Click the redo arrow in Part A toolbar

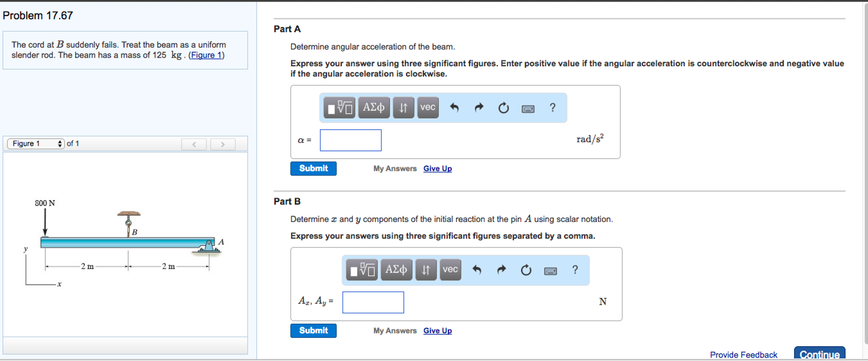click(x=479, y=108)
